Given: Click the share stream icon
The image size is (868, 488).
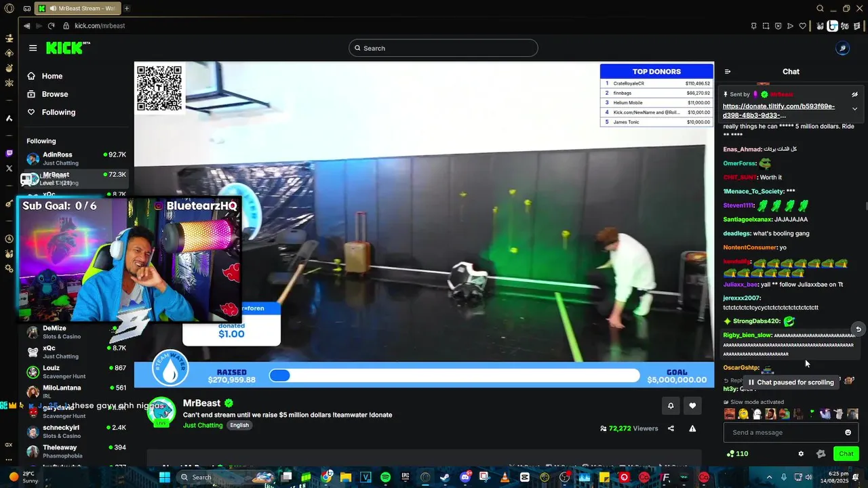Looking at the screenshot, I should pos(671,428).
